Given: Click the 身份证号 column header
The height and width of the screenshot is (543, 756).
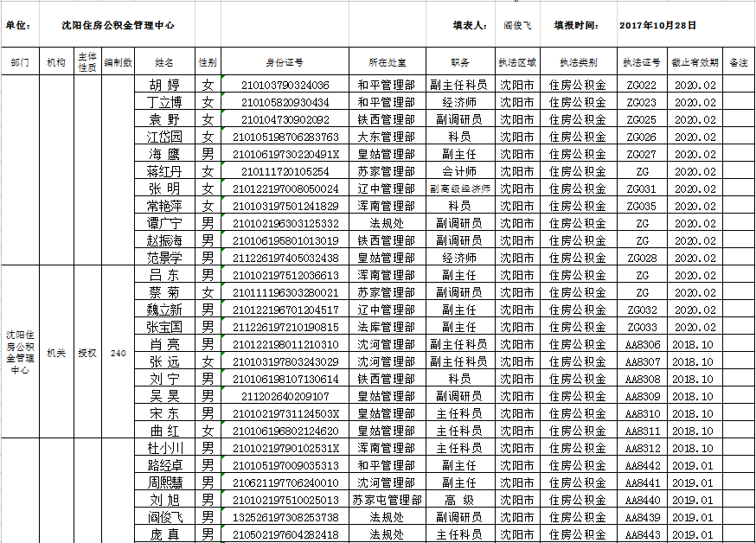Looking at the screenshot, I should (x=285, y=62).
